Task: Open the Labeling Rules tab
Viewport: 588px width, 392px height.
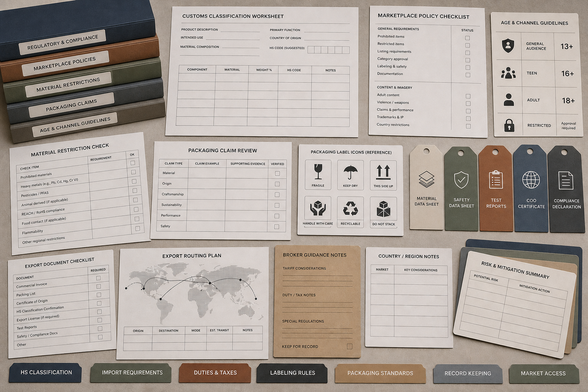Action: click(x=292, y=373)
